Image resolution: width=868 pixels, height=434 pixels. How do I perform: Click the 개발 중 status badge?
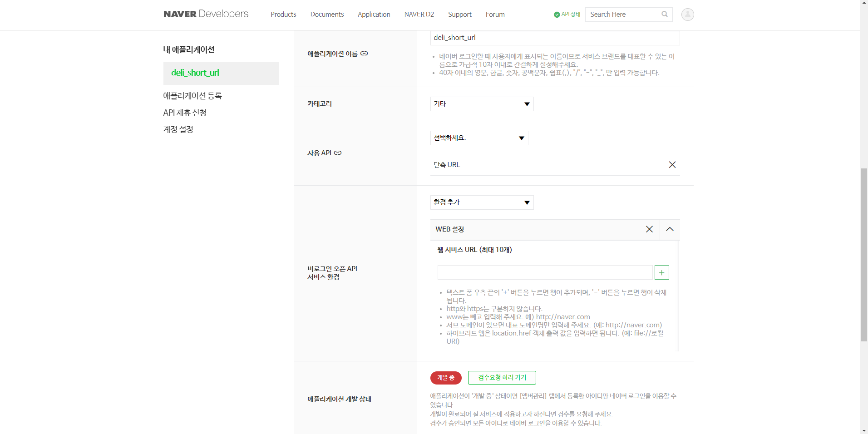tap(446, 378)
